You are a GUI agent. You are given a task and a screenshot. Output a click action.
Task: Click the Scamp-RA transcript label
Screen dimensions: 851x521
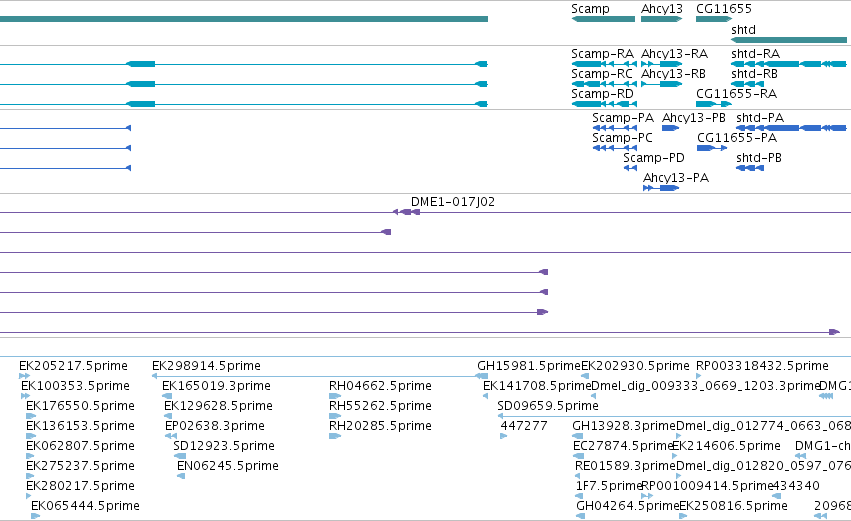[x=602, y=54]
